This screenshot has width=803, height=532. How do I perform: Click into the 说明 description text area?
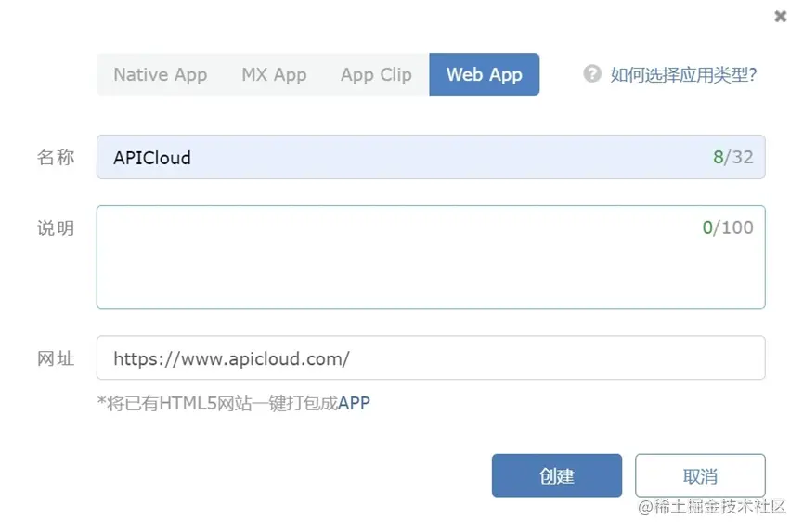[x=431, y=257]
